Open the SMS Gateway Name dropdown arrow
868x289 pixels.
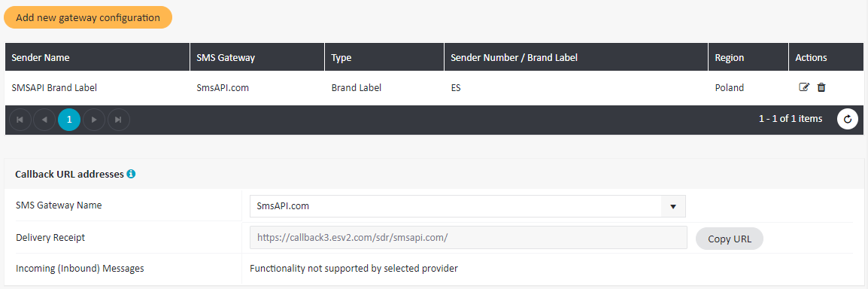[x=673, y=206]
